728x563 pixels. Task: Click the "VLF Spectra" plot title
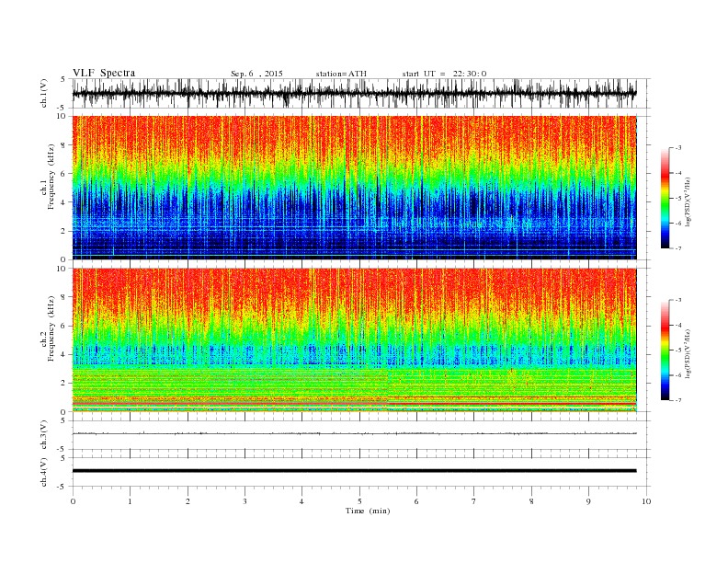click(104, 73)
